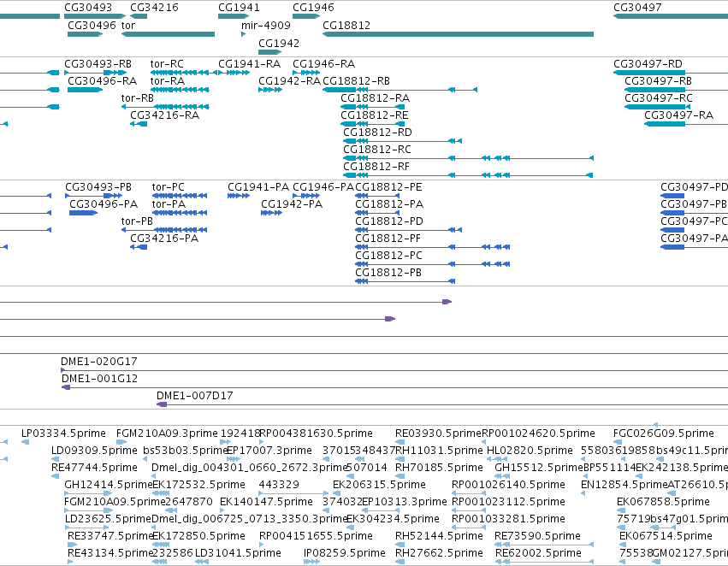Select BAC clone DME1-001G12
This screenshot has width=728, height=566.
[99, 379]
